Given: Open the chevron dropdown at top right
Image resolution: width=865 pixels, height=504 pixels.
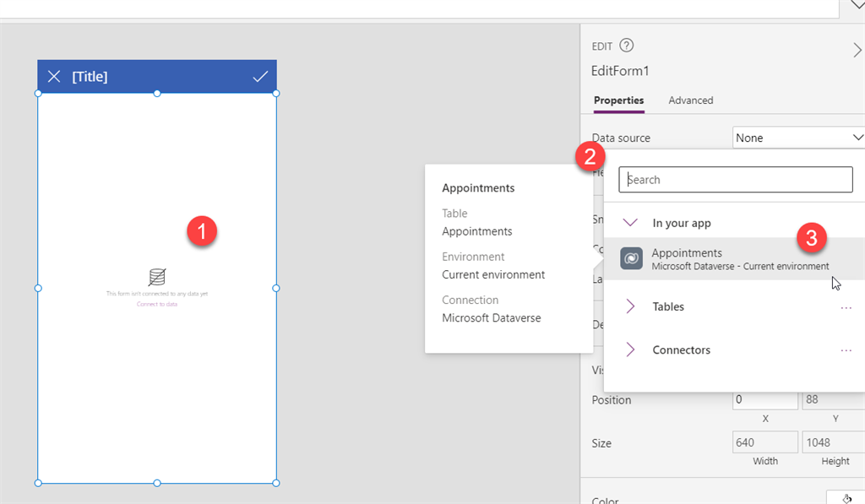Looking at the screenshot, I should (857, 5).
